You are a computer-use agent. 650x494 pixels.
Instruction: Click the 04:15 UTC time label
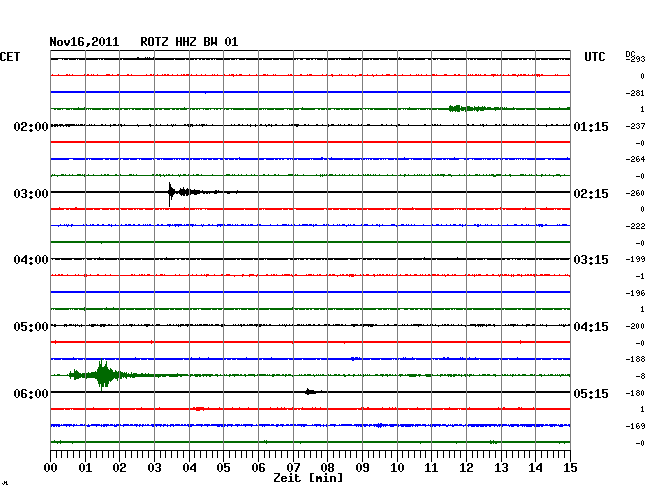[x=591, y=327]
